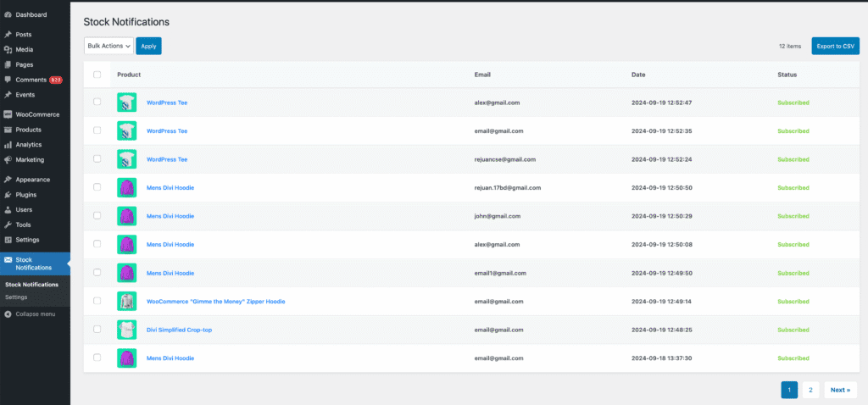Open thumbnail of Divi Simplified Crop-top

click(127, 330)
